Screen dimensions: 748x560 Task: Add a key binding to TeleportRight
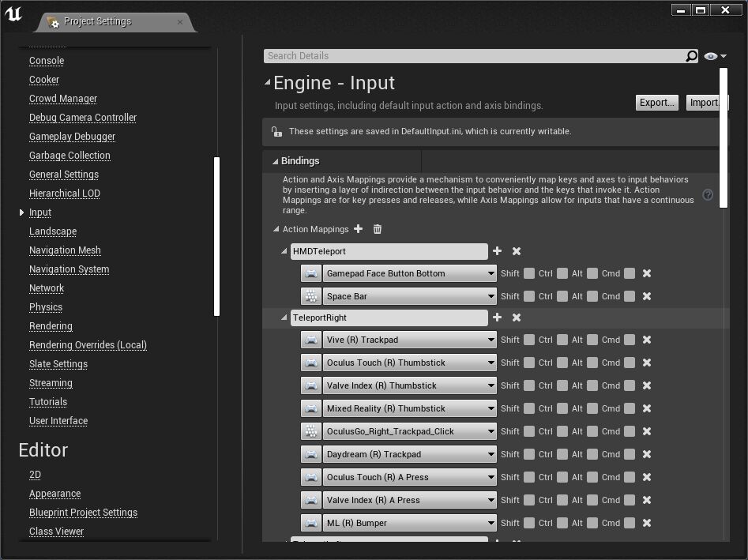tap(497, 318)
